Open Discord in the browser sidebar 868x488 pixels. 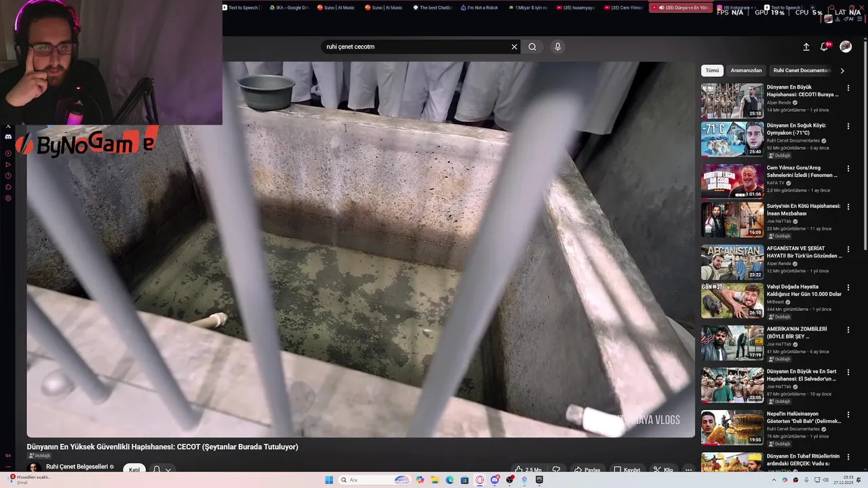[x=8, y=137]
